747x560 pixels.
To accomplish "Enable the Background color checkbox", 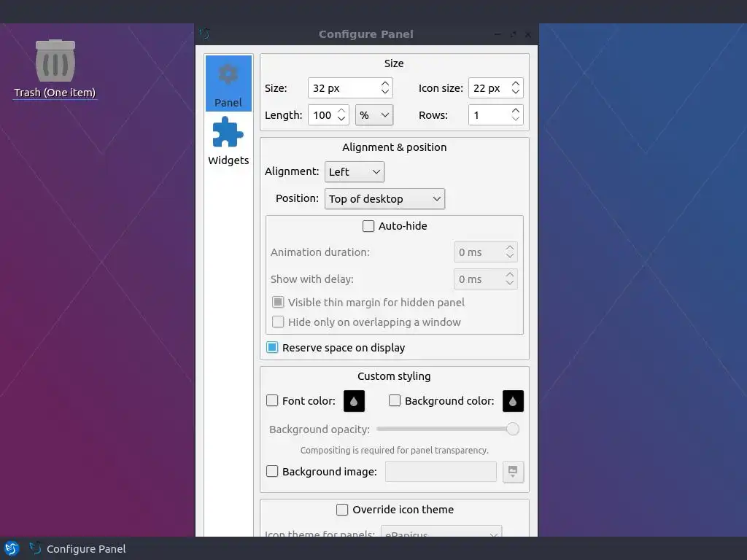I will tap(395, 400).
